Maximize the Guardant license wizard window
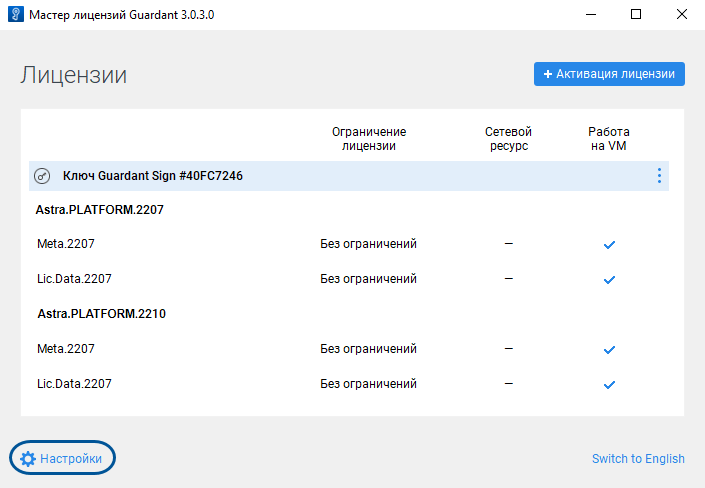705x488 pixels. point(636,15)
